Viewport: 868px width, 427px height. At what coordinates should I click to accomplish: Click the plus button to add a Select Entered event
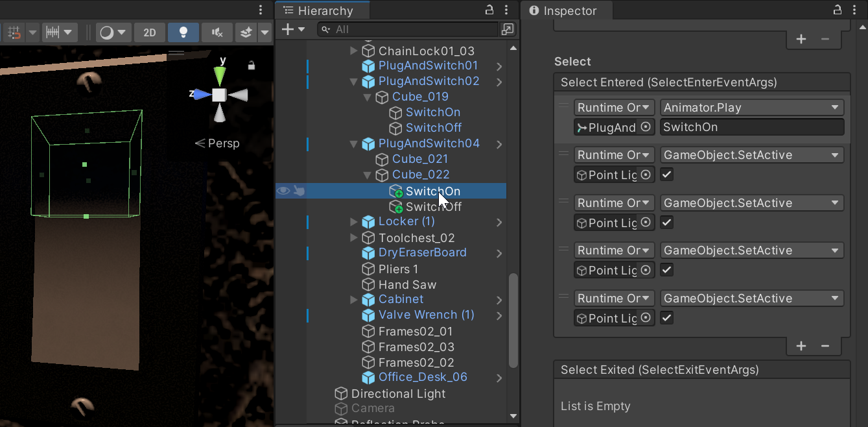[801, 346]
